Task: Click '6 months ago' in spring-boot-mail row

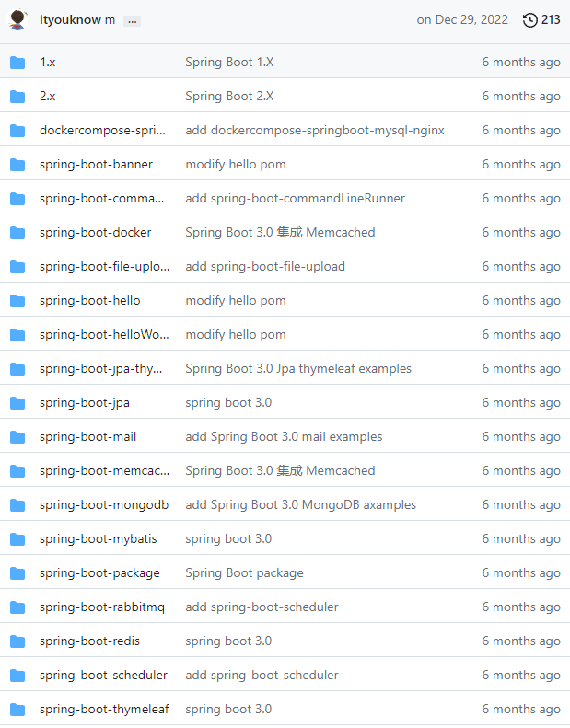Action: (x=521, y=437)
